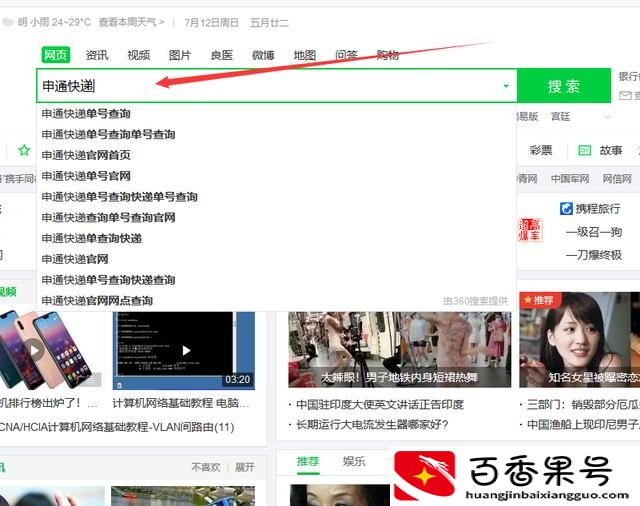Open the subway dance news thumbnail

tap(400, 350)
